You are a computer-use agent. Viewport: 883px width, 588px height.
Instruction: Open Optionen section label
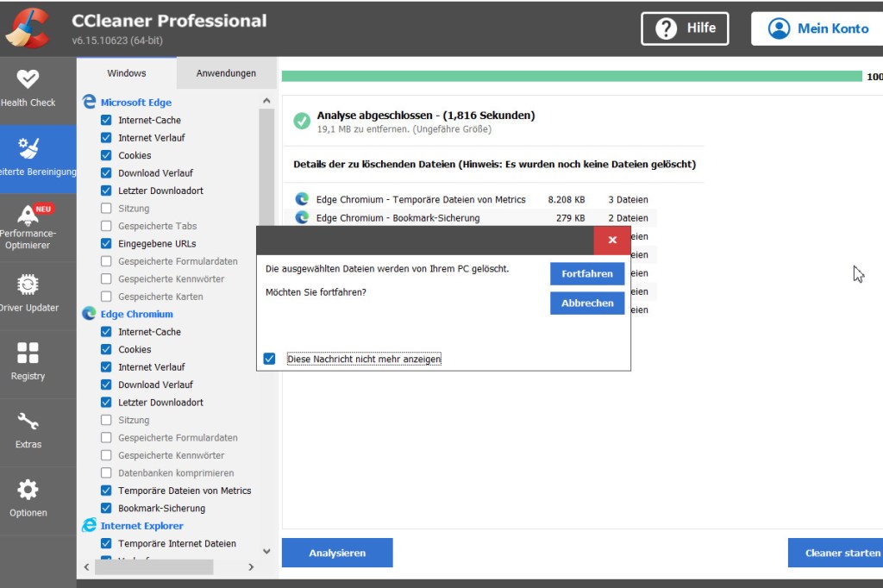pos(28,513)
